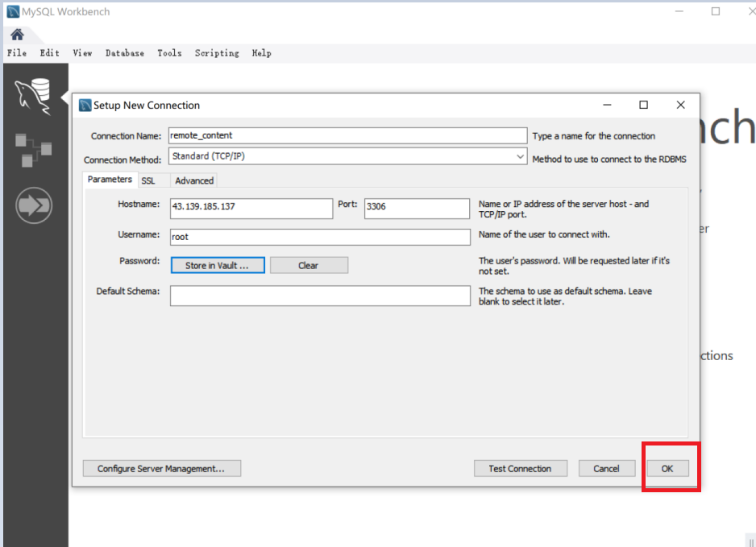Open the Database menu
This screenshot has width=756, height=547.
tap(125, 53)
